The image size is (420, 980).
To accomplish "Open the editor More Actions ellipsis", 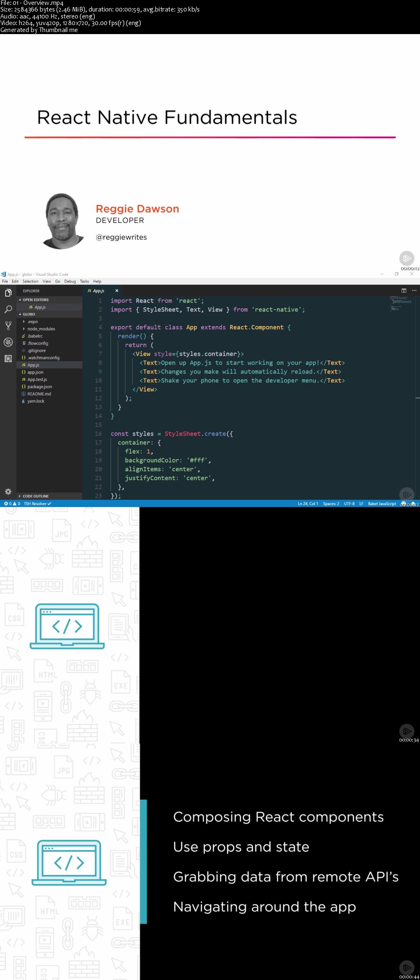I will click(414, 290).
